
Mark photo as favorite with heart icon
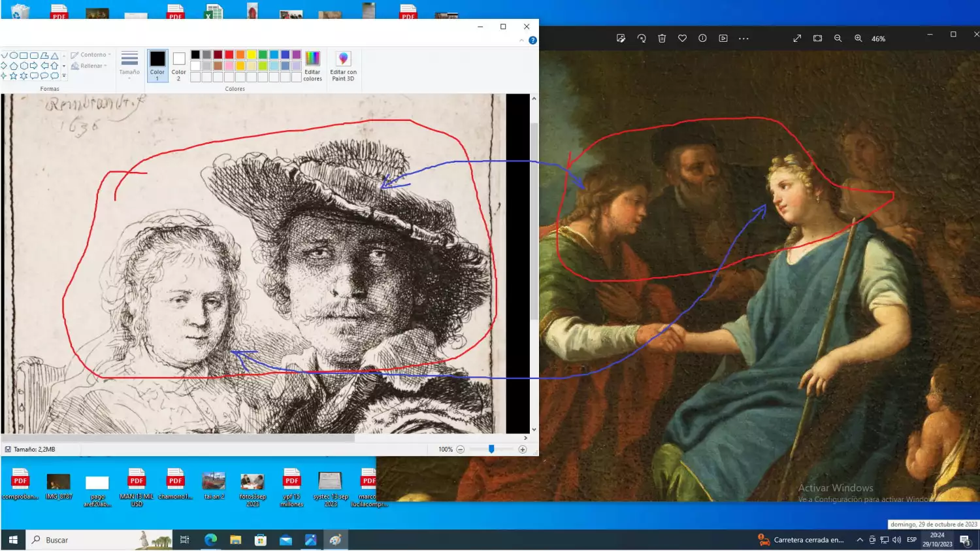point(682,39)
